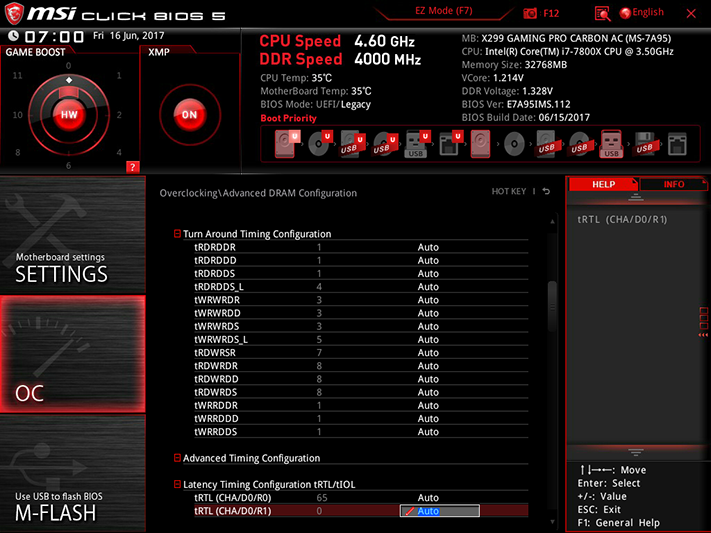The width and height of the screenshot is (711, 533).
Task: Select the UEFI USB key boot icon
Action: [417, 145]
